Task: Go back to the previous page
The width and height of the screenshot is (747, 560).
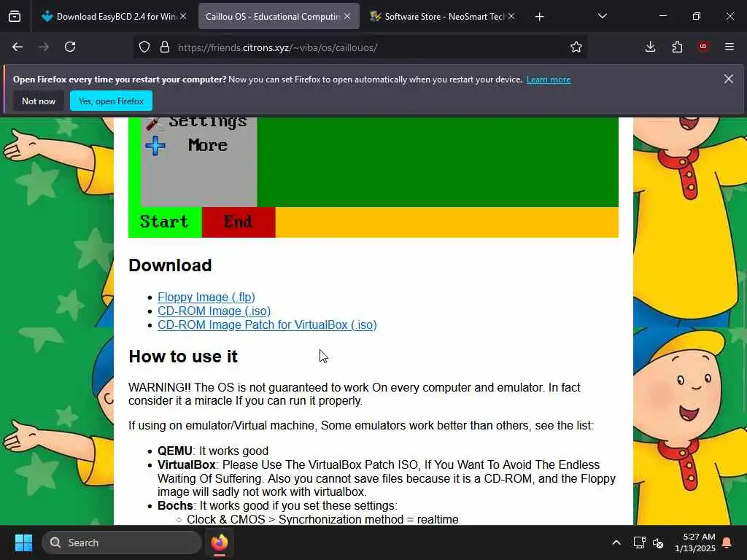Action: 18,47
